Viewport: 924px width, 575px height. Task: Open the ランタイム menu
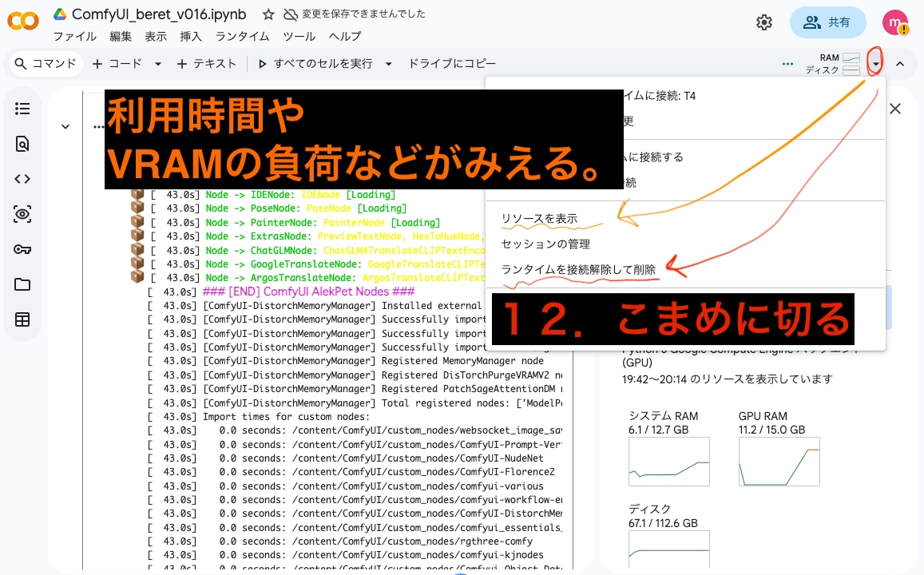point(242,37)
